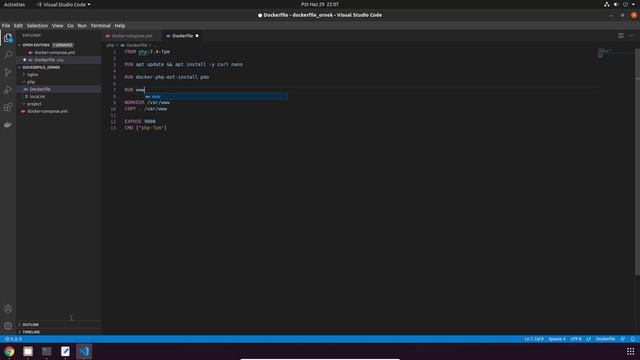Open the Selection menu
Viewport: 640px width, 360px height.
point(37,26)
